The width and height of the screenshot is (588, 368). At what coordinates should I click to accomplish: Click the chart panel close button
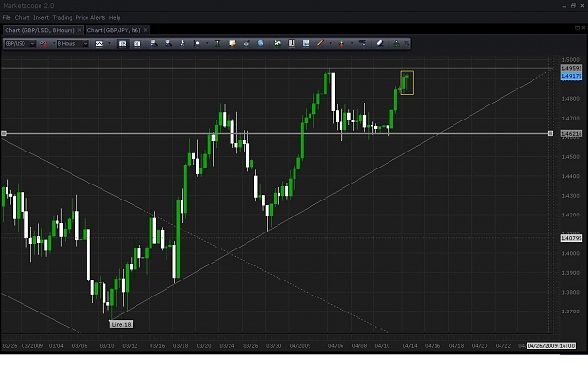pyautogui.click(x=583, y=28)
